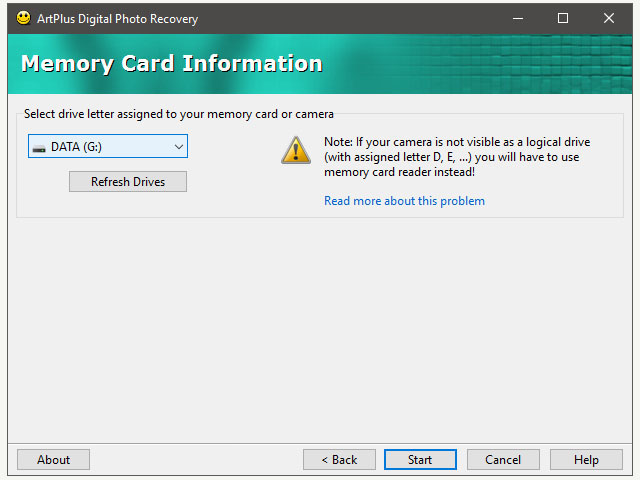Click the drive icon beside DATA (G:)
The height and width of the screenshot is (480, 640).
click(x=39, y=147)
